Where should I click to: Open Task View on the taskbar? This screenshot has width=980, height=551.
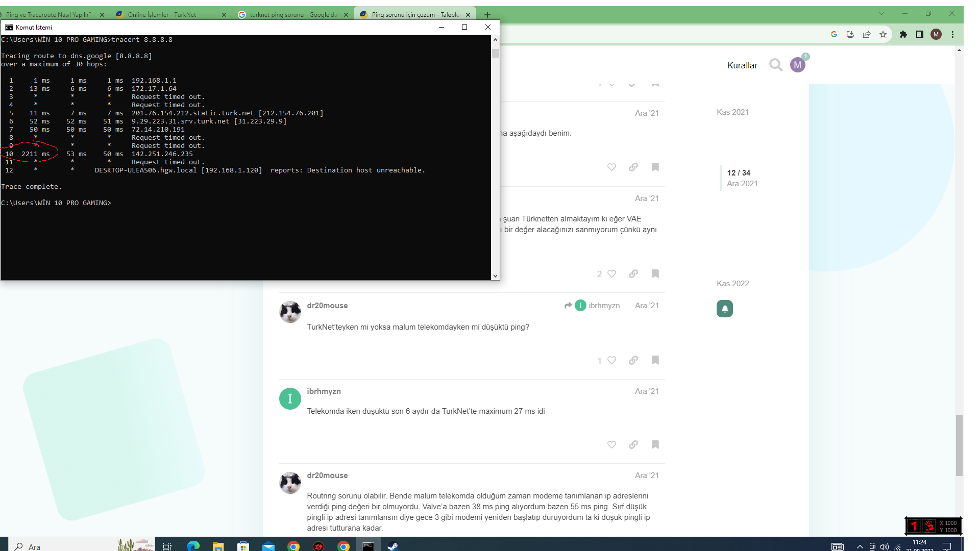[x=167, y=546]
